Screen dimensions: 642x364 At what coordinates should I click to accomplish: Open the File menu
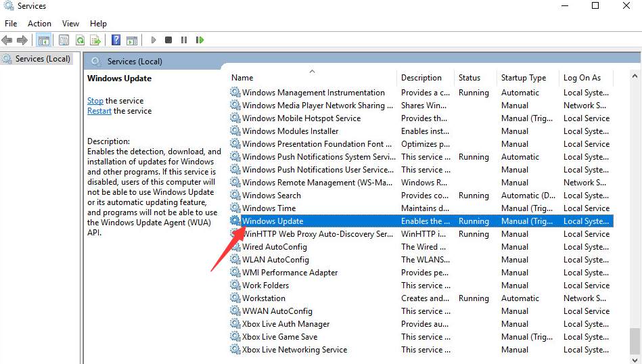point(11,24)
